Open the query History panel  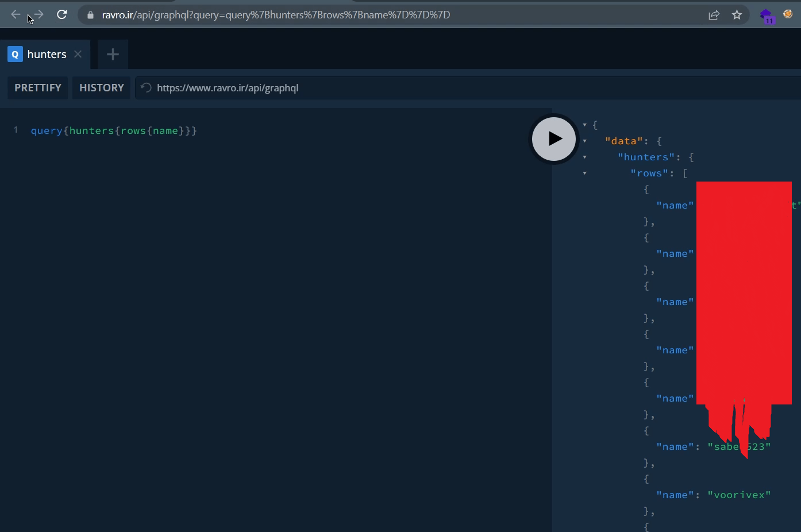[x=102, y=88]
